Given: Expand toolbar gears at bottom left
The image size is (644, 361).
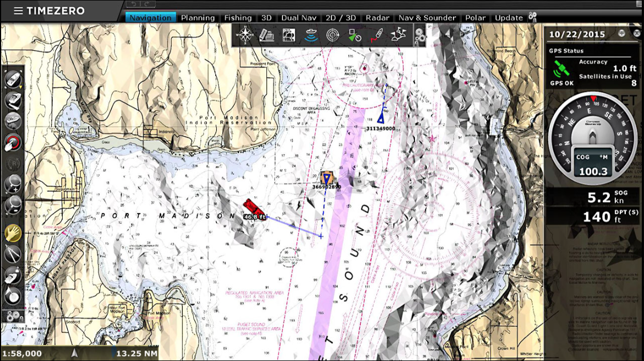Looking at the screenshot, I should 12,316.
